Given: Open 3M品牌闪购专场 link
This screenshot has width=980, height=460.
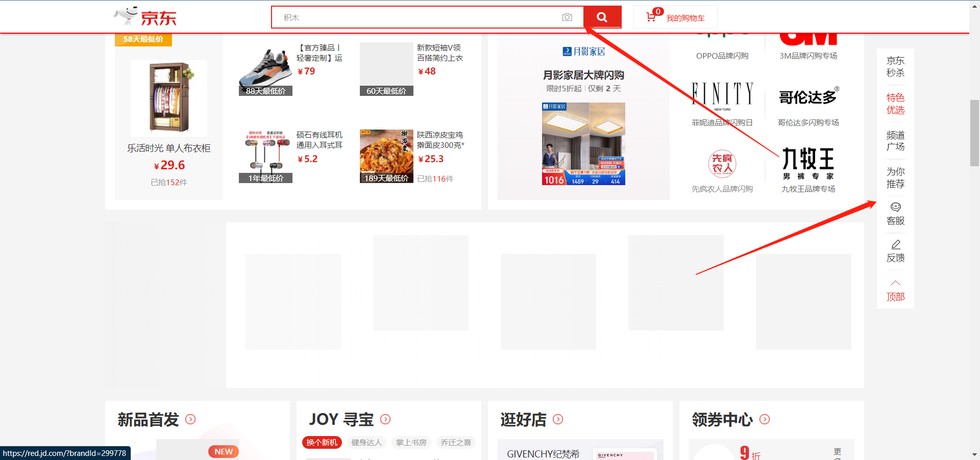Looking at the screenshot, I should coord(808,56).
